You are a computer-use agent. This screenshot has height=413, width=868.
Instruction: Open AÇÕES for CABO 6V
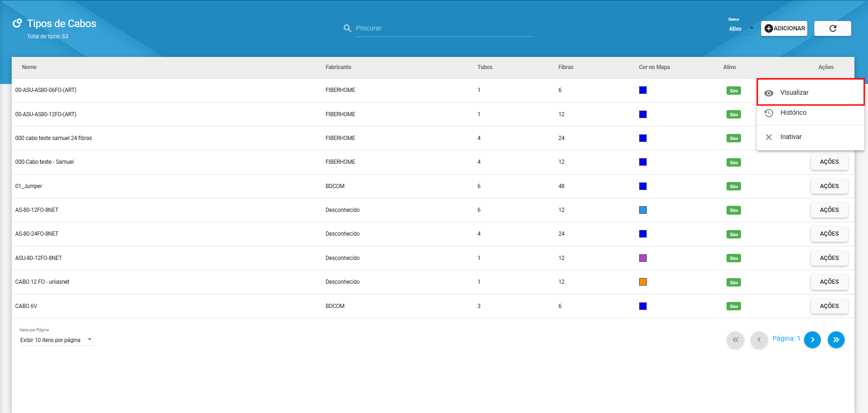pos(829,306)
